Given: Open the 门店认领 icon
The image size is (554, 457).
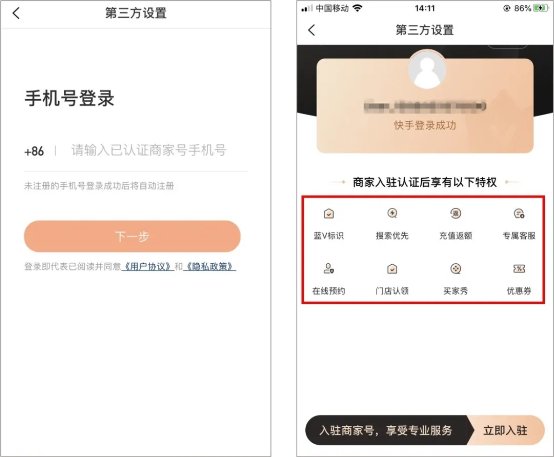Looking at the screenshot, I should coord(392,269).
